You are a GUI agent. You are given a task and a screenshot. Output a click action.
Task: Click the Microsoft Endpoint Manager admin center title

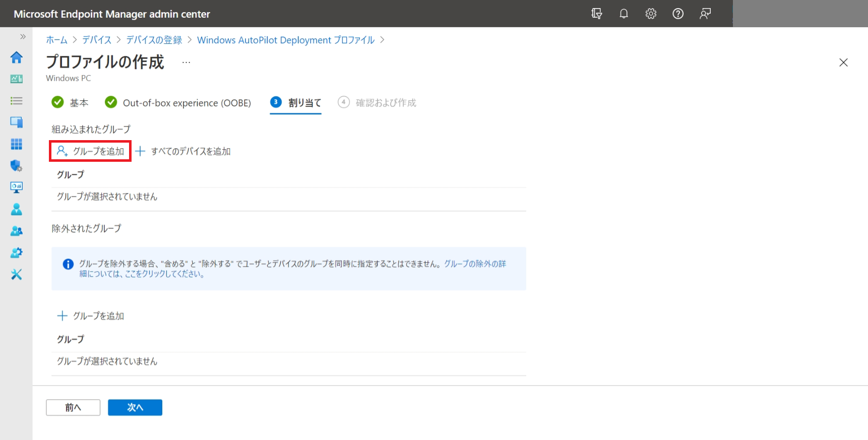(x=112, y=14)
